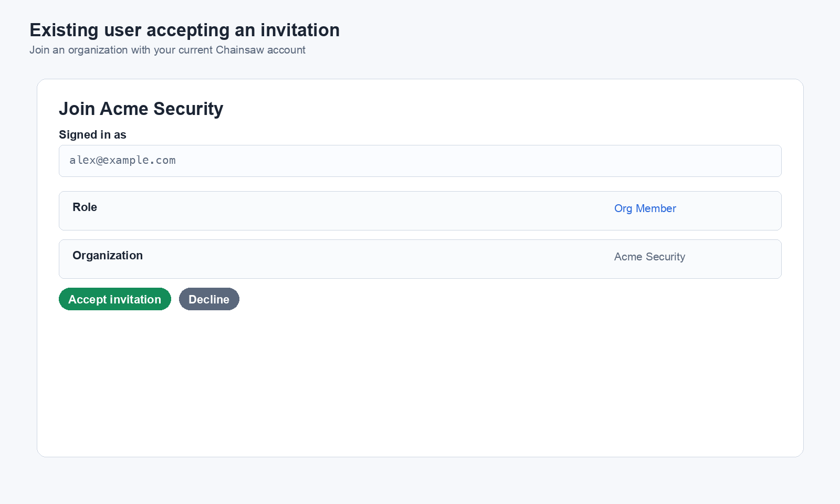
Task: Click the Join Acme Security heading
Action: pos(141,109)
